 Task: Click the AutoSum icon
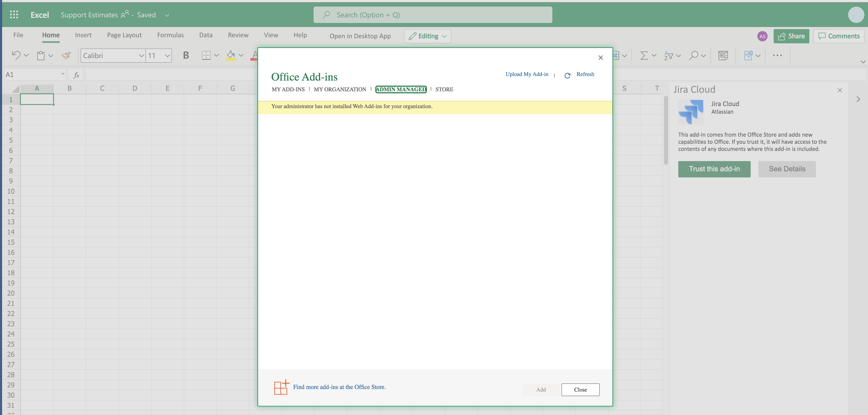click(x=644, y=55)
